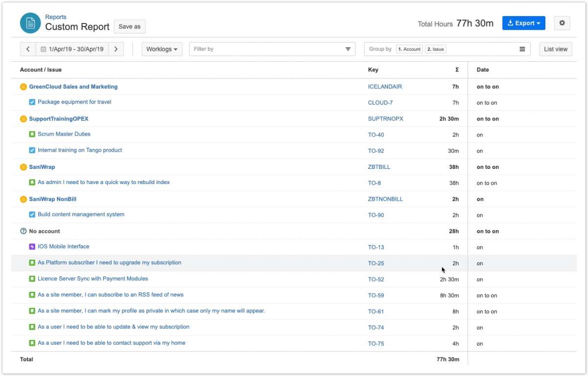The height and width of the screenshot is (376, 588).
Task: Advance to the next date period
Action: (x=116, y=49)
